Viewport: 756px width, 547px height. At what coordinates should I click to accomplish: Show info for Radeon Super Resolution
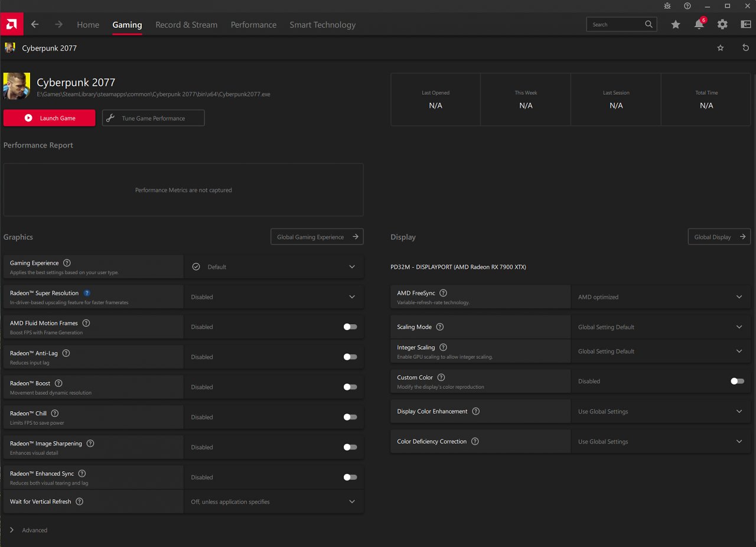(x=87, y=293)
